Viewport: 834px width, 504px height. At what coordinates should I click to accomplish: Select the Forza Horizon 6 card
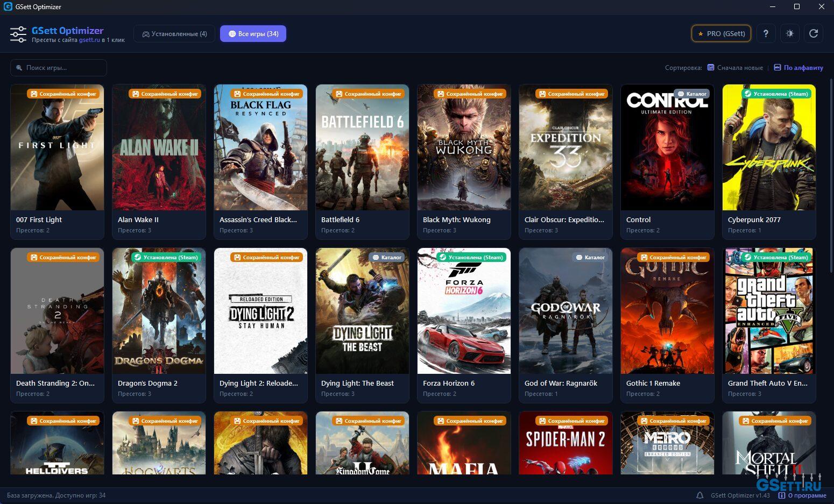(464, 325)
